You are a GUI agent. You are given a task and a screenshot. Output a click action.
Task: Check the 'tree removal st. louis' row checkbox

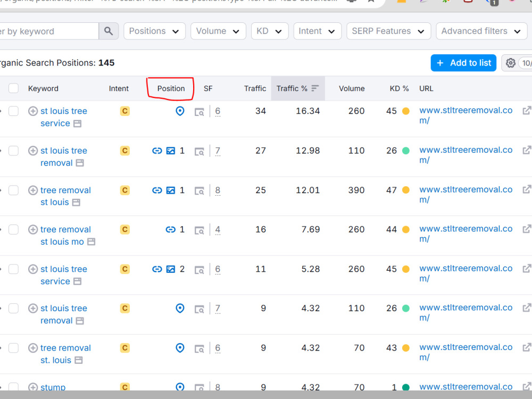pyautogui.click(x=14, y=348)
